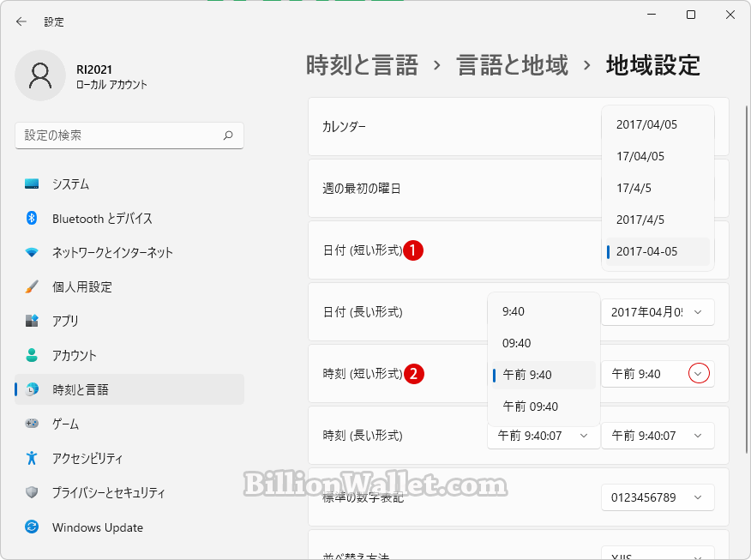Choose 午前 9:40 in the time dropdown list

[544, 375]
